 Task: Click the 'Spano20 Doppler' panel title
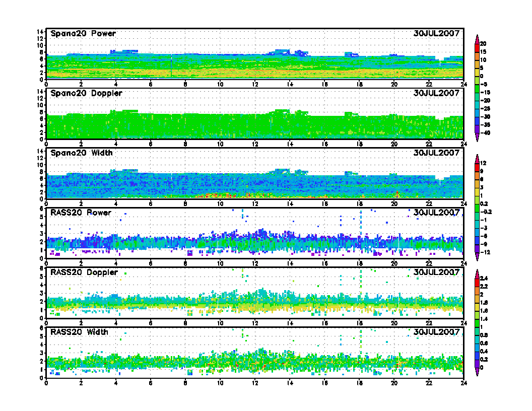point(86,93)
